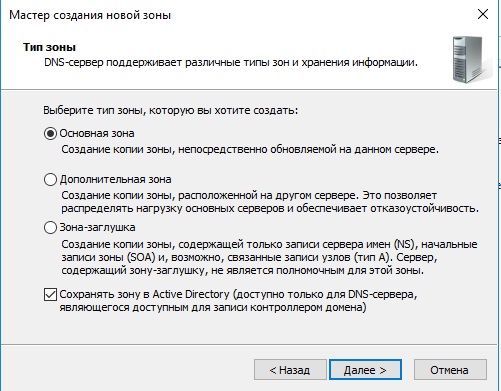The image size is (501, 391).
Task: Proceed with the Далее button
Action: 365,370
